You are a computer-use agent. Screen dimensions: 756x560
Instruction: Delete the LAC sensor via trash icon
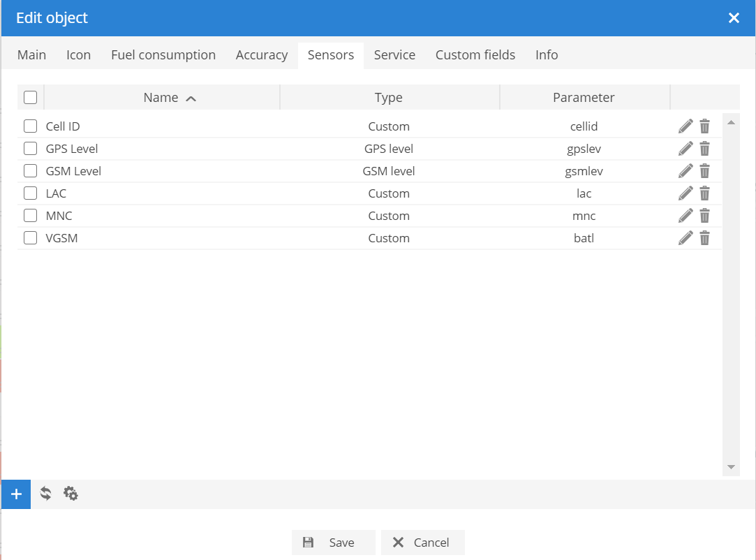pos(704,193)
